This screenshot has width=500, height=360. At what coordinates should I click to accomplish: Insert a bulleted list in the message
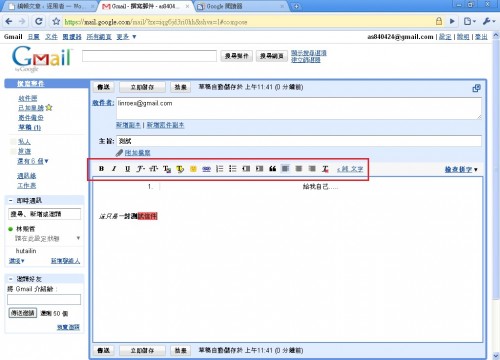pyautogui.click(x=233, y=169)
